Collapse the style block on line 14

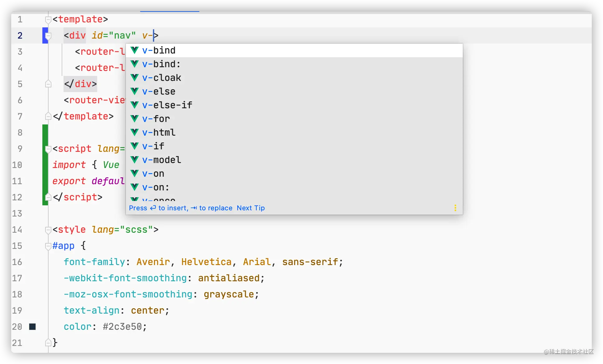48,230
